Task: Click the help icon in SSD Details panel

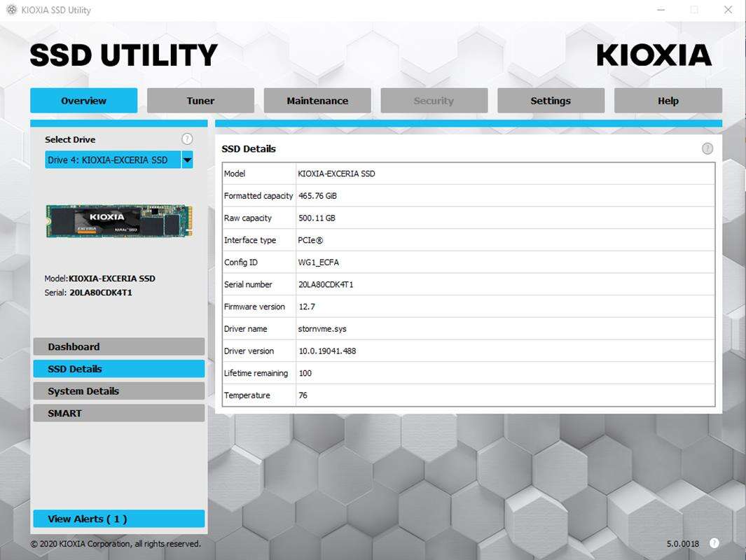Action: point(707,148)
